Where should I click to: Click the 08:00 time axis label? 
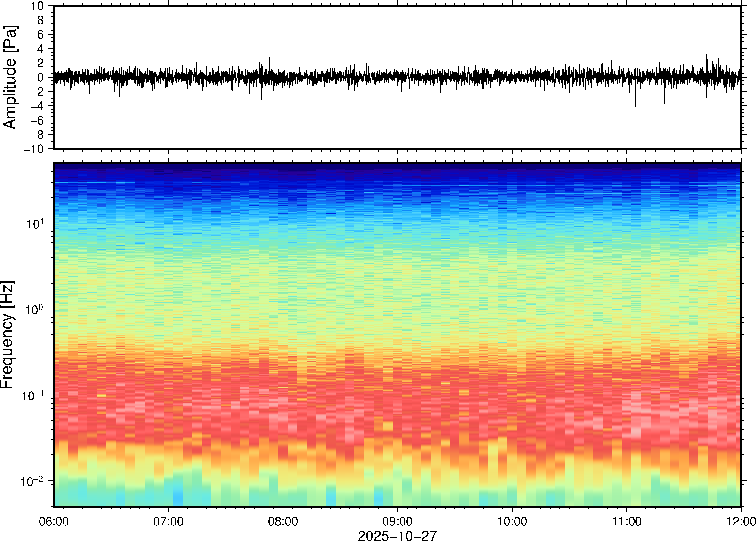[283, 521]
